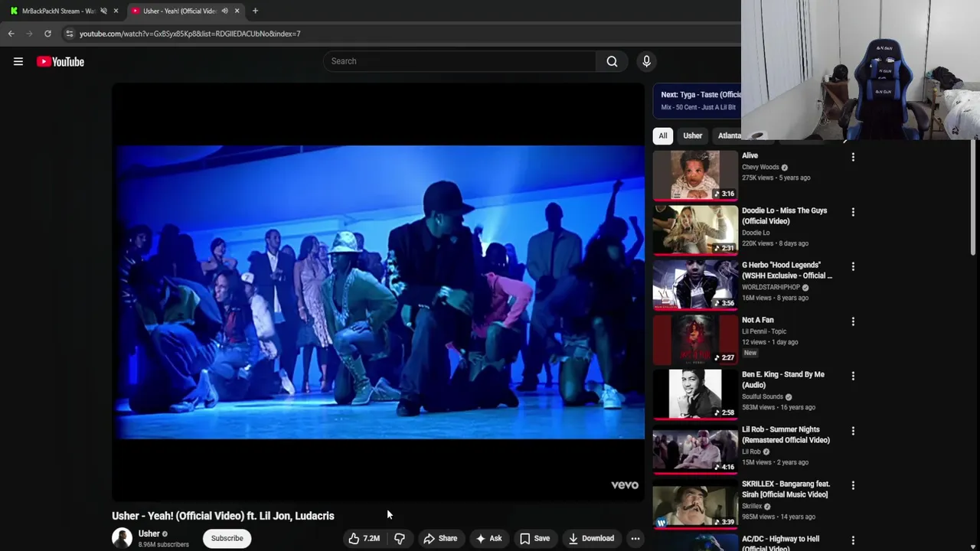The width and height of the screenshot is (980, 551).
Task: Open options menu for Alive video
Action: (x=853, y=157)
